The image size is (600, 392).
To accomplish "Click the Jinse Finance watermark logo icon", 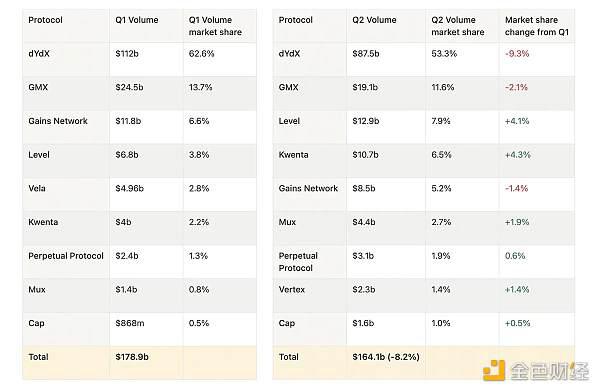I will 494,370.
